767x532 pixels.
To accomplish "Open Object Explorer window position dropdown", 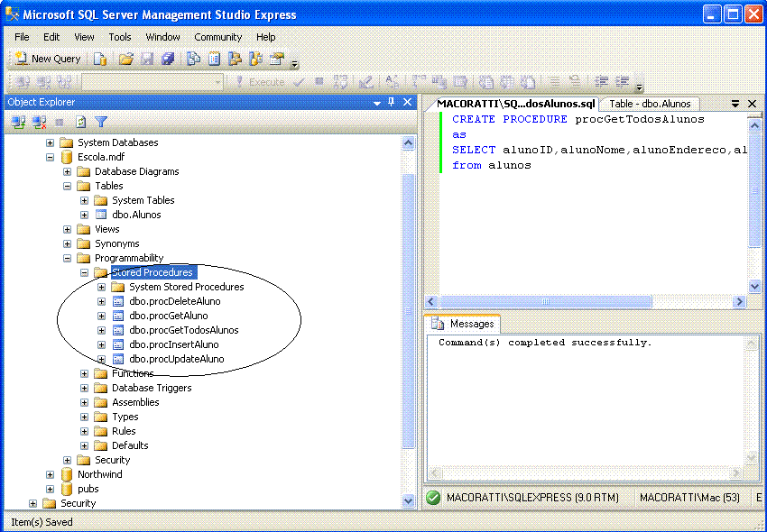I will (376, 103).
